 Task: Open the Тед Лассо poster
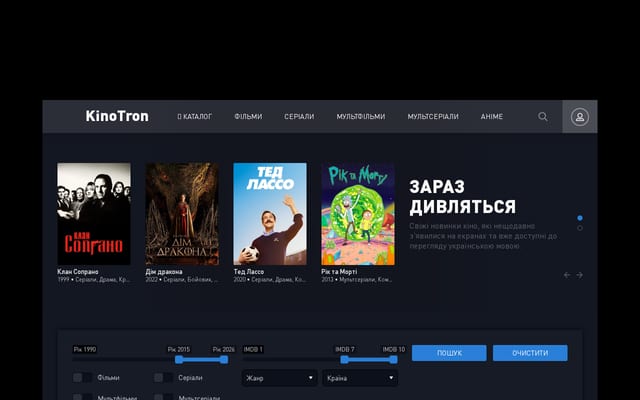(270, 214)
